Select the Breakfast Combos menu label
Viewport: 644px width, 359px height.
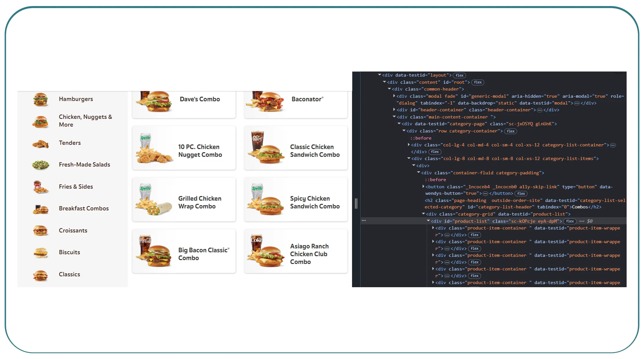tap(84, 208)
